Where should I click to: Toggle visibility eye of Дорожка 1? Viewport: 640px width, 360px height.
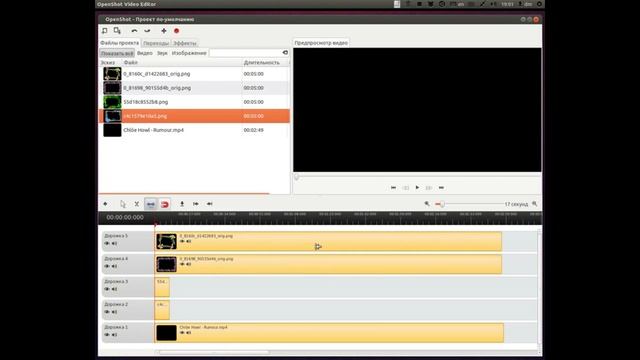pyautogui.click(x=107, y=335)
